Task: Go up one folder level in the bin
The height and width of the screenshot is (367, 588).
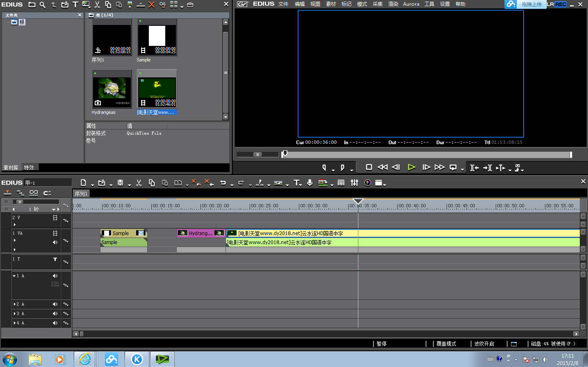Action: 54,5
